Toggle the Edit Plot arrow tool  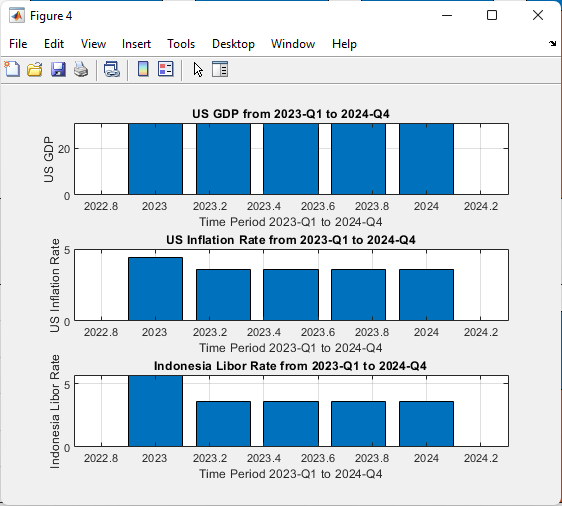coord(198,69)
